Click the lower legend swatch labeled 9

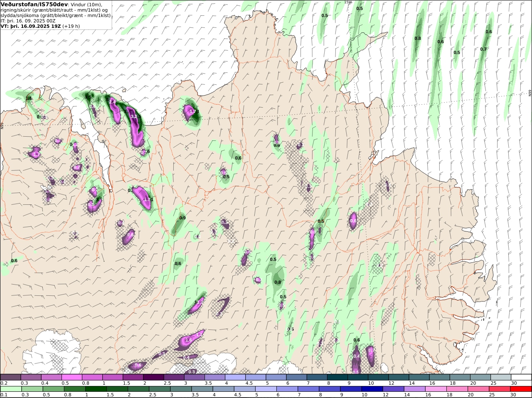(x=350, y=389)
